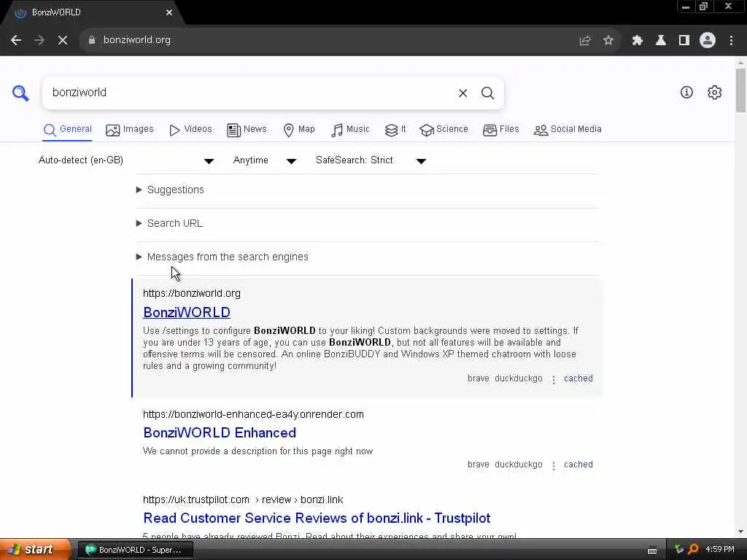Click the browser forward arrow

[x=39, y=41]
